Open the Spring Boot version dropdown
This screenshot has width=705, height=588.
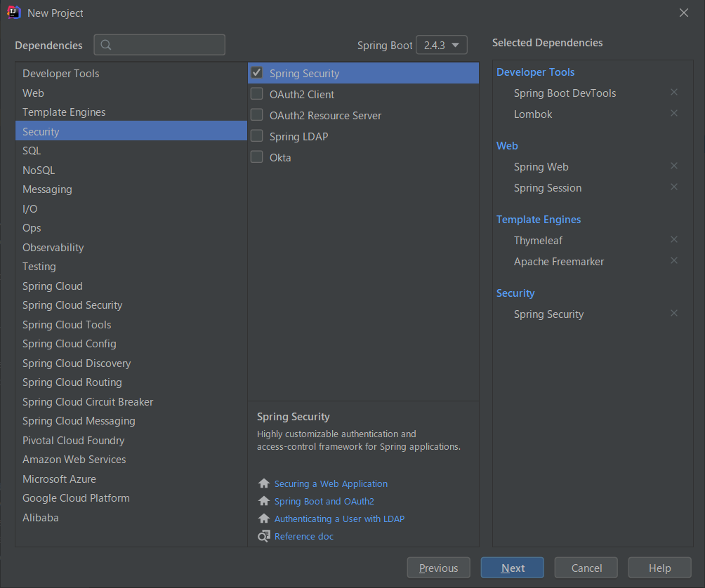click(442, 45)
